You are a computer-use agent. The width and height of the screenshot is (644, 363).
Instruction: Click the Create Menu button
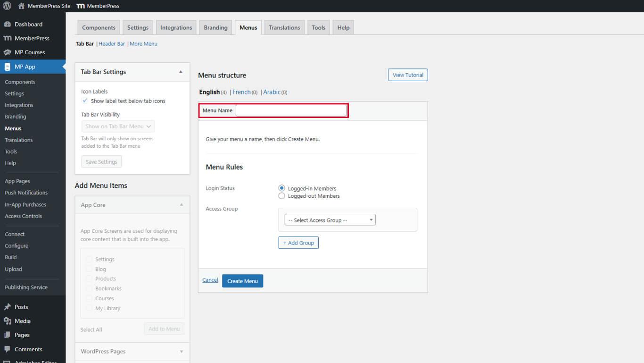(242, 281)
